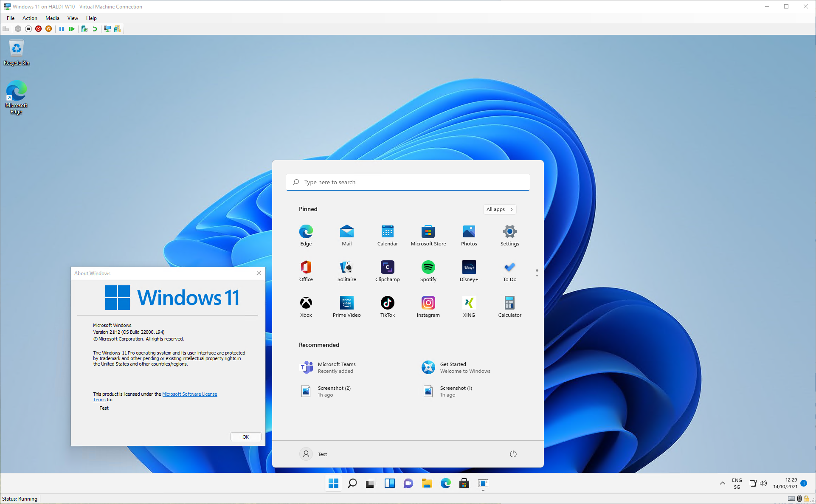
Task: Pause the virtual machine from toolbar
Action: pos(62,29)
